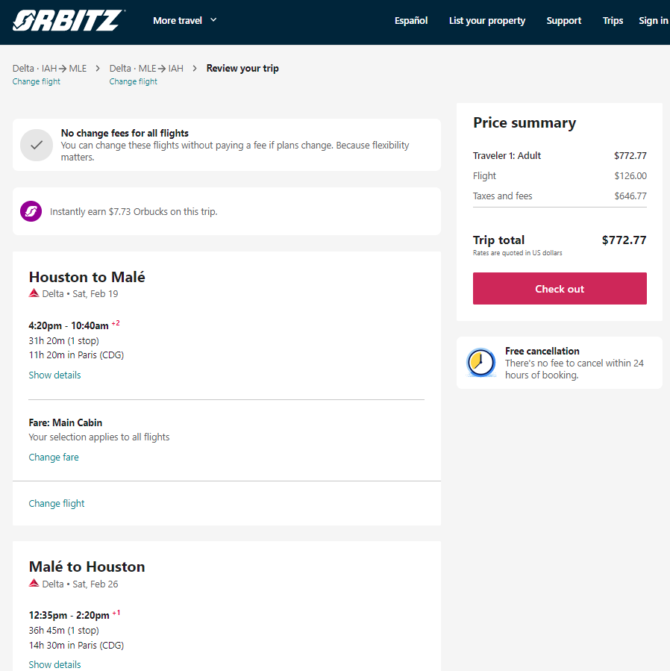Click the Orbitz logo
Image resolution: width=670 pixels, height=671 pixels.
click(x=69, y=20)
